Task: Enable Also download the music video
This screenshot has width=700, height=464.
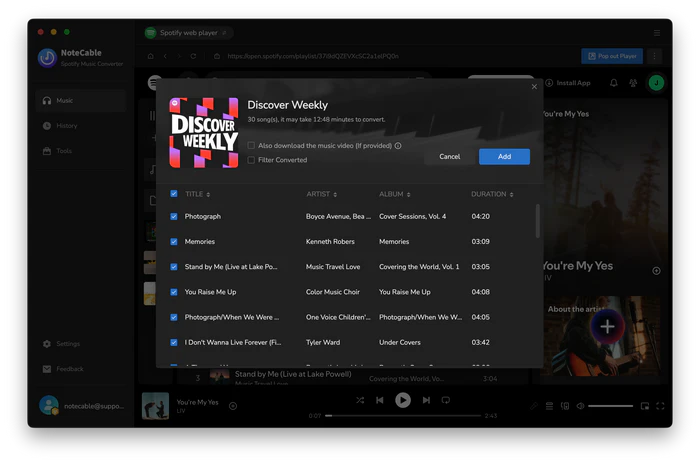Action: coord(251,146)
